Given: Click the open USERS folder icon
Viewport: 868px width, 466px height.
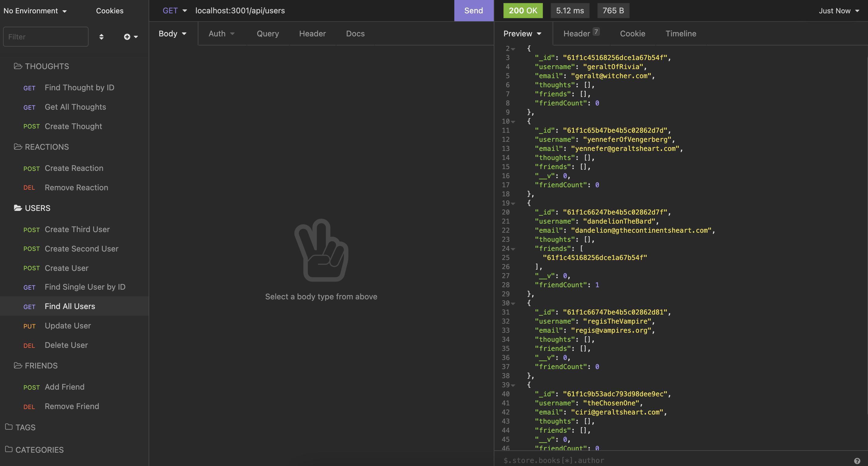Looking at the screenshot, I should [18, 208].
